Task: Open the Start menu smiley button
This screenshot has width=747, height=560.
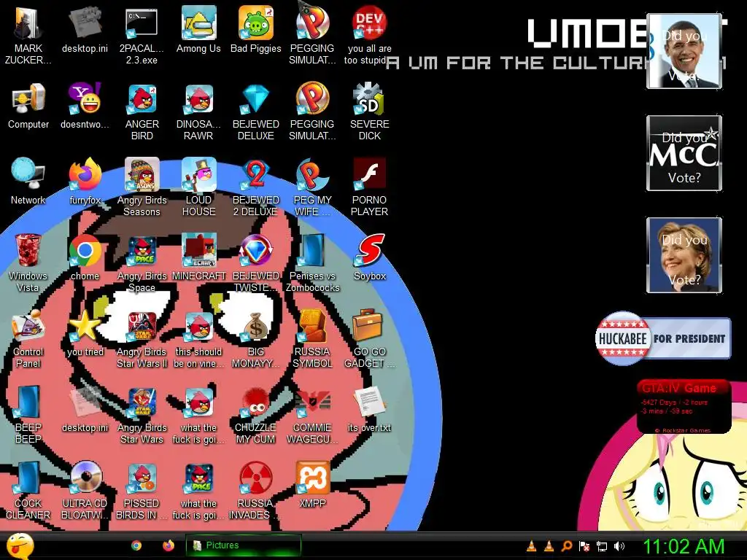Action: (x=20, y=545)
